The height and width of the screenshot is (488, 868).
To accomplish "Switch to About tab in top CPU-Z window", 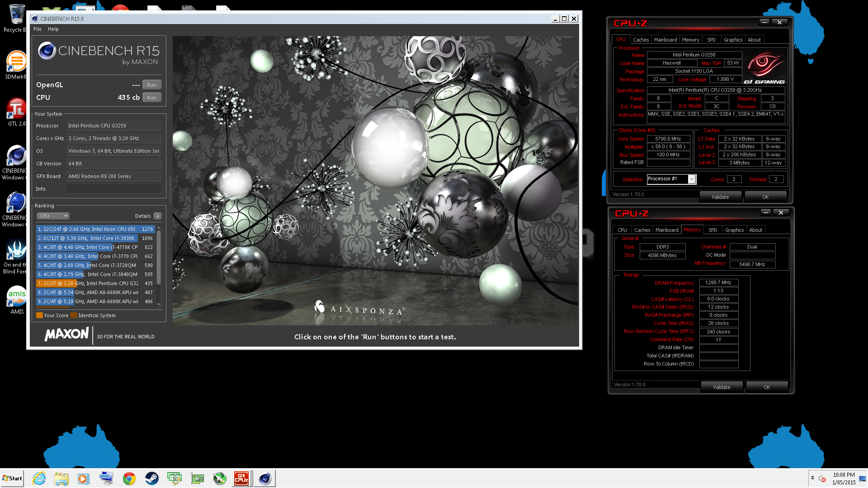I will pos(754,40).
